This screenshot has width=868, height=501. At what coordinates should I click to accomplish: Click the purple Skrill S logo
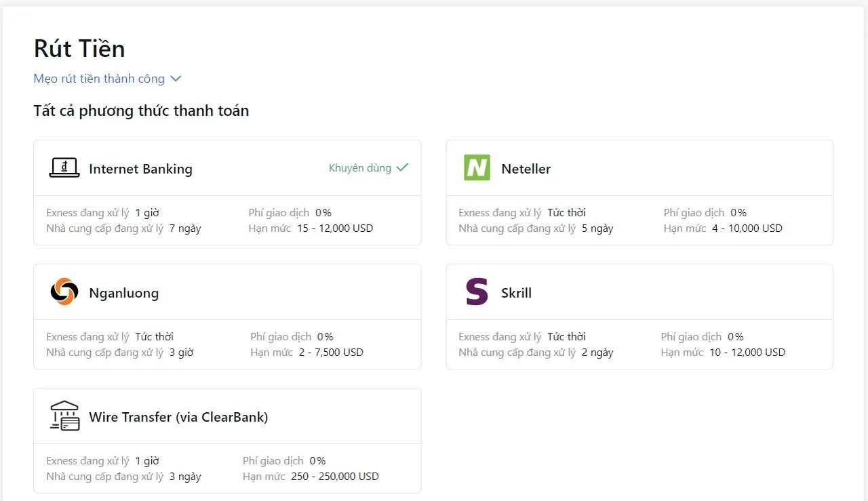(477, 292)
